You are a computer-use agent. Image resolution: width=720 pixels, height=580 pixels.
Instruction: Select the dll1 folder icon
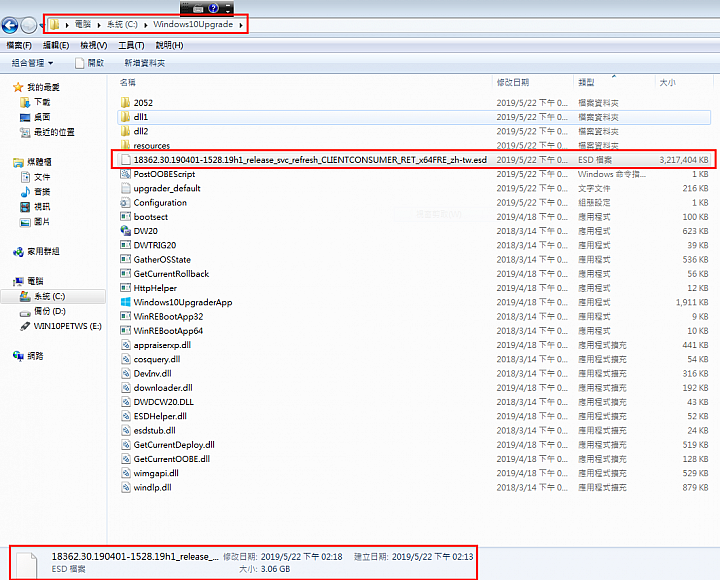point(125,117)
